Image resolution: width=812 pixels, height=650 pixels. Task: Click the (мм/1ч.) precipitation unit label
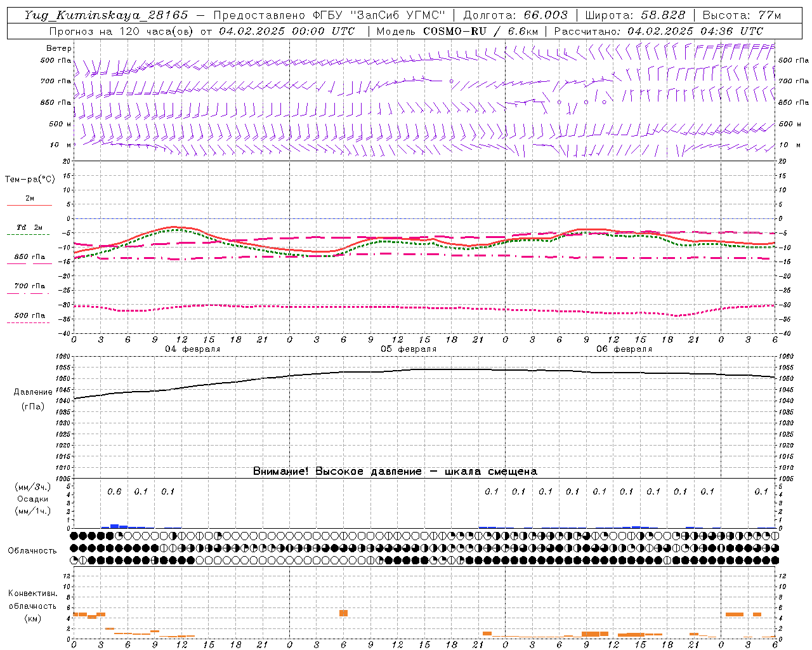32,511
